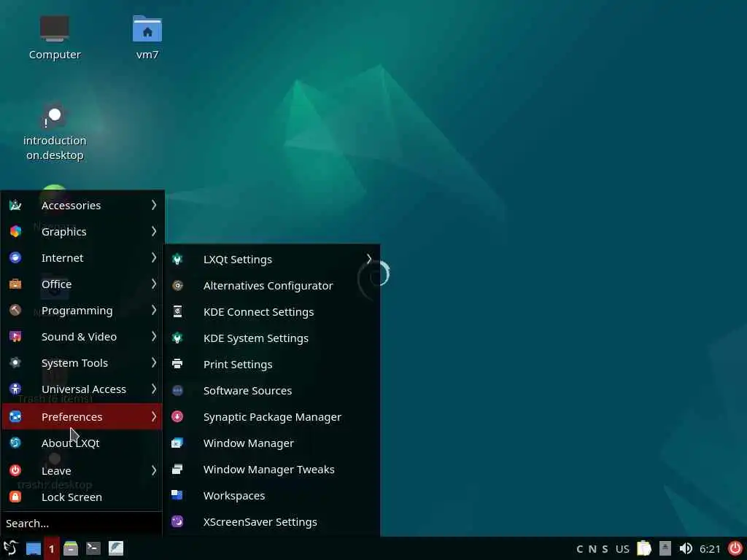Click the Synaptic Package Manager icon
Viewport: 747px width, 560px height.
click(177, 416)
